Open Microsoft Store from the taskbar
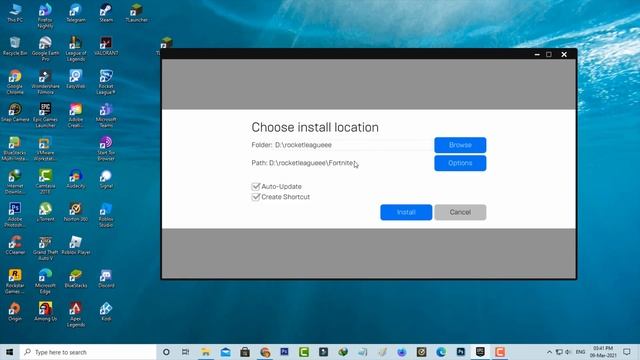Image resolution: width=640 pixels, height=360 pixels. [245, 352]
